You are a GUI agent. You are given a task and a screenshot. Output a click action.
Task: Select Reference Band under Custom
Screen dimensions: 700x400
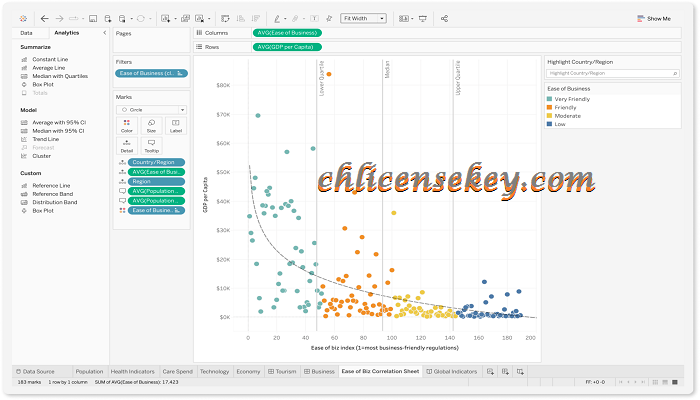coord(52,194)
